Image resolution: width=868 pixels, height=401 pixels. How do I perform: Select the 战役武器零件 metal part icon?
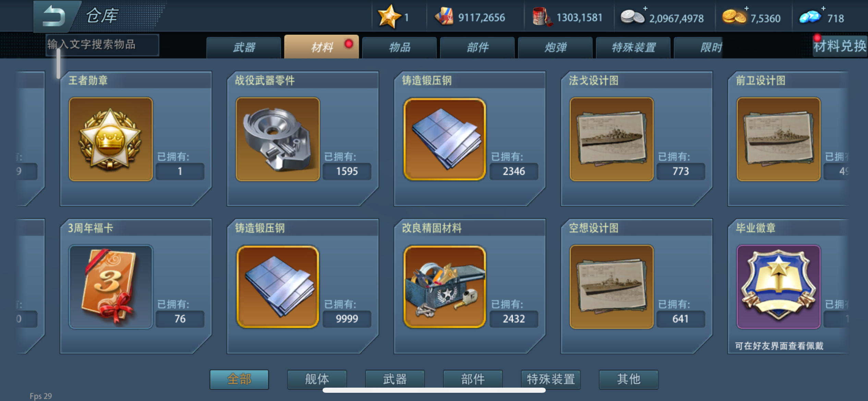[x=278, y=139]
